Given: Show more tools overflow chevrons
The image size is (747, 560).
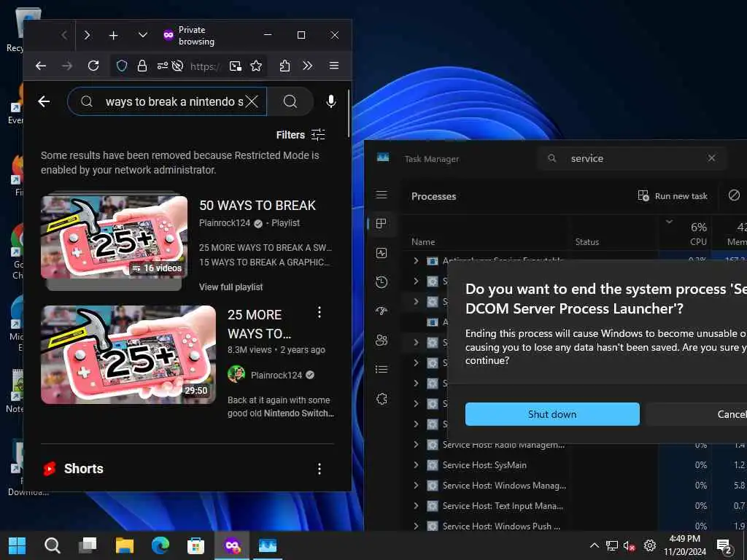Looking at the screenshot, I should click(308, 66).
